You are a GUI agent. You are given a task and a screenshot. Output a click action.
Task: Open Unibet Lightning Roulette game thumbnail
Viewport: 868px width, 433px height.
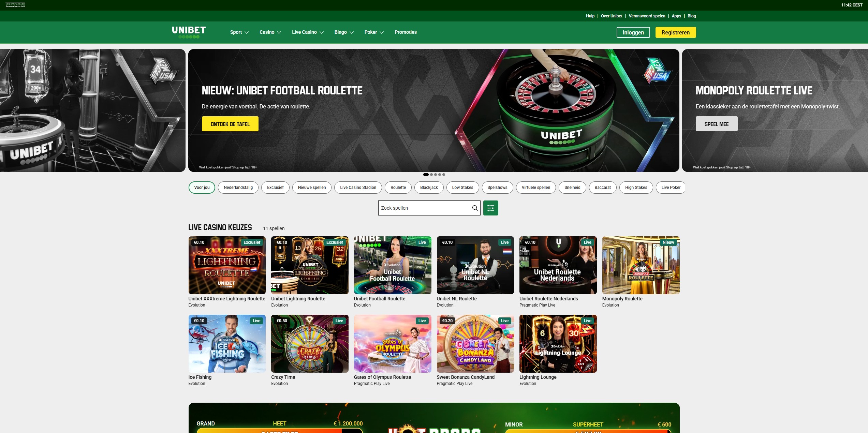(310, 265)
